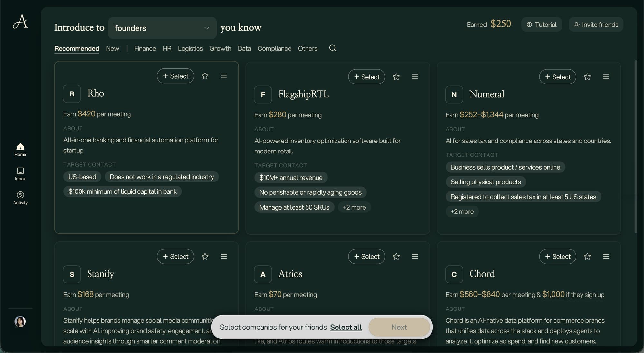Click No perishable or rapidly aging goods tag
Viewport: 644px width, 353px height.
(x=310, y=192)
